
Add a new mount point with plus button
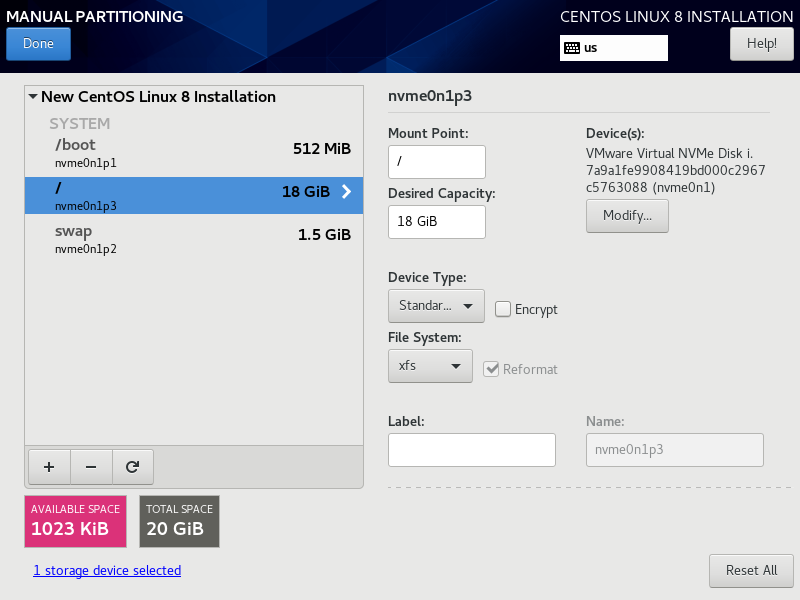[49, 467]
